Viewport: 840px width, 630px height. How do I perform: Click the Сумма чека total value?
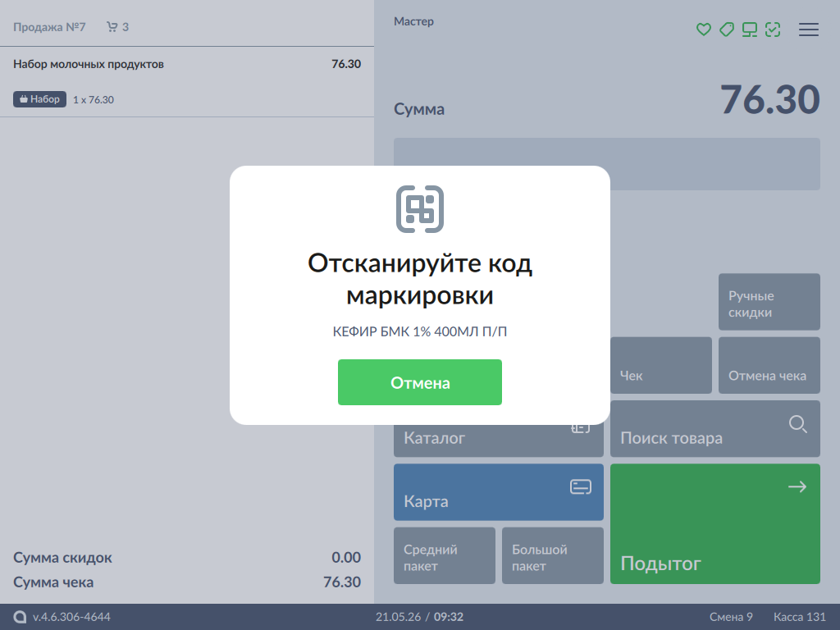pyautogui.click(x=342, y=582)
